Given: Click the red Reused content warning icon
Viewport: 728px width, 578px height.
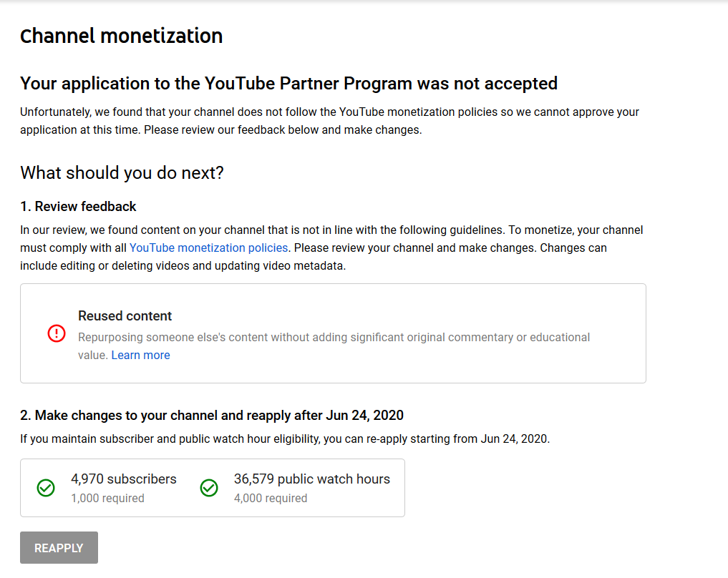Looking at the screenshot, I should (57, 333).
